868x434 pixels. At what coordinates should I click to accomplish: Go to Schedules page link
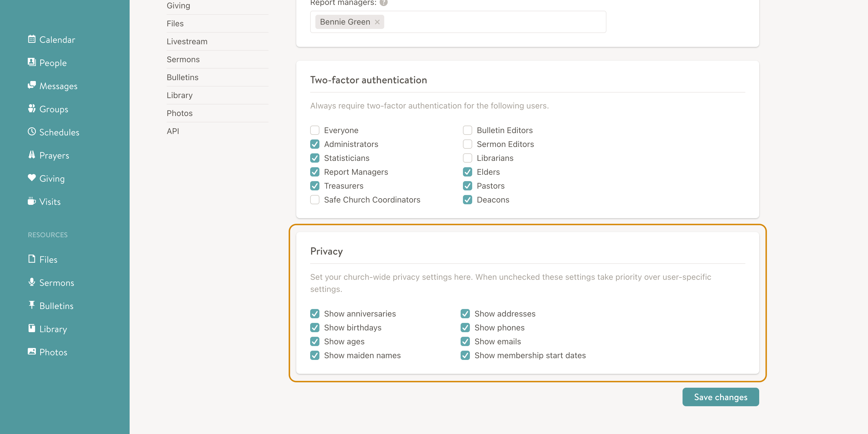pos(59,132)
